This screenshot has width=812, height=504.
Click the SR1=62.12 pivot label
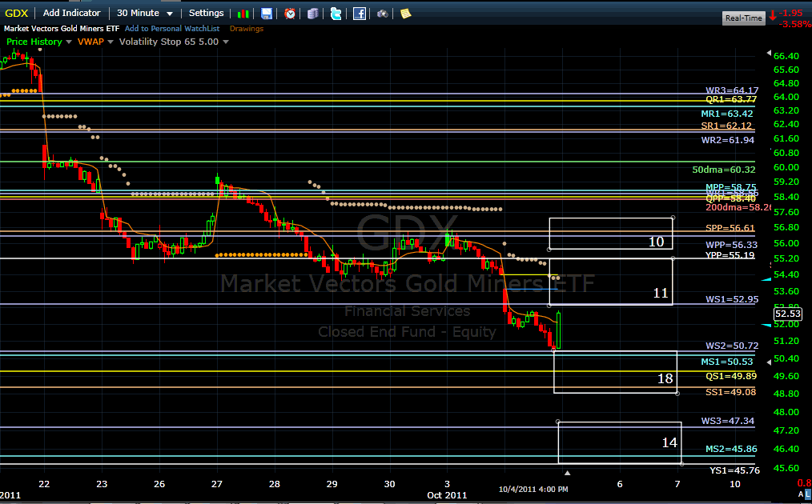click(726, 126)
